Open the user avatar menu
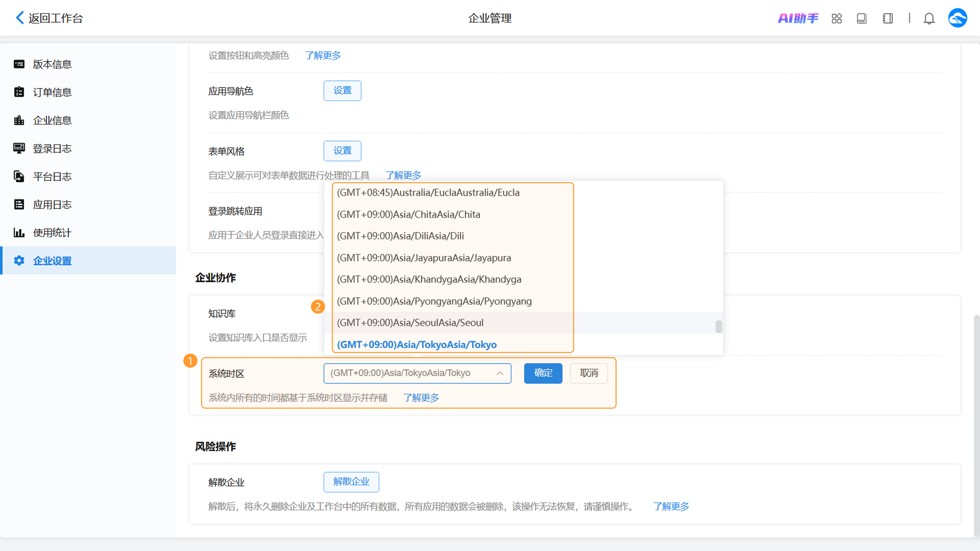This screenshot has height=551, width=980. tap(957, 18)
